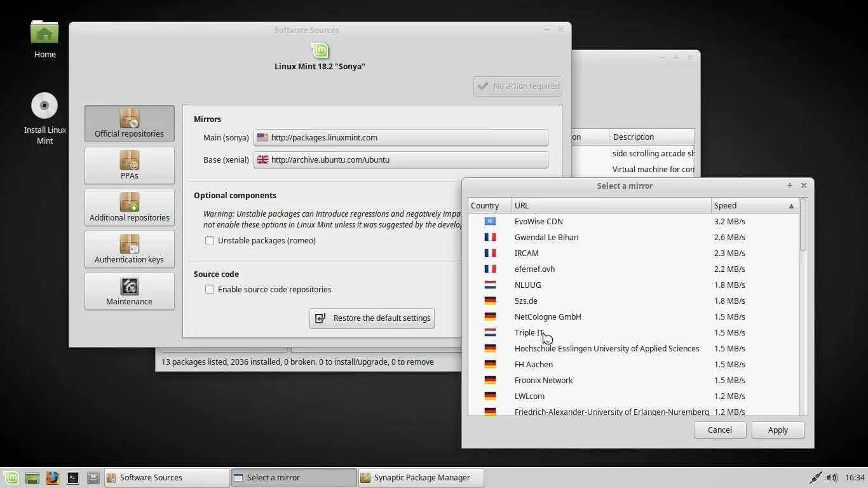Click the German flag beside 5zs.de
The width and height of the screenshot is (868, 488).
490,301
